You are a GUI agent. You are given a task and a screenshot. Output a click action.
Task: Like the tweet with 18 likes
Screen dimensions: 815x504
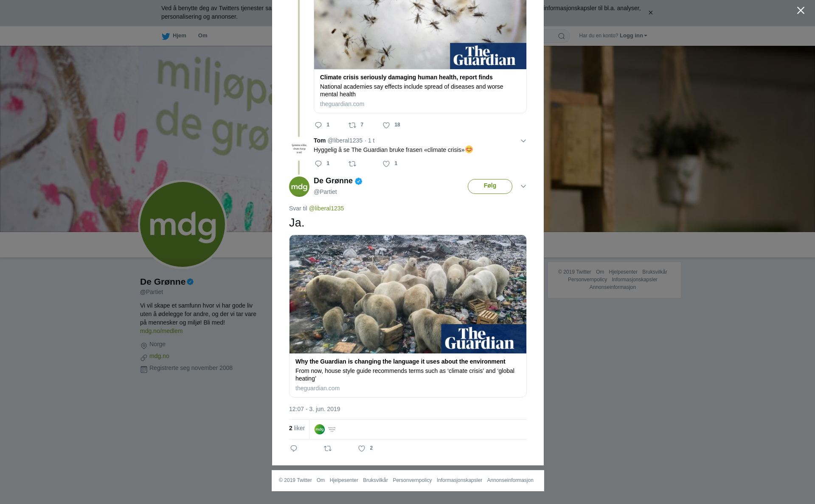pyautogui.click(x=386, y=125)
